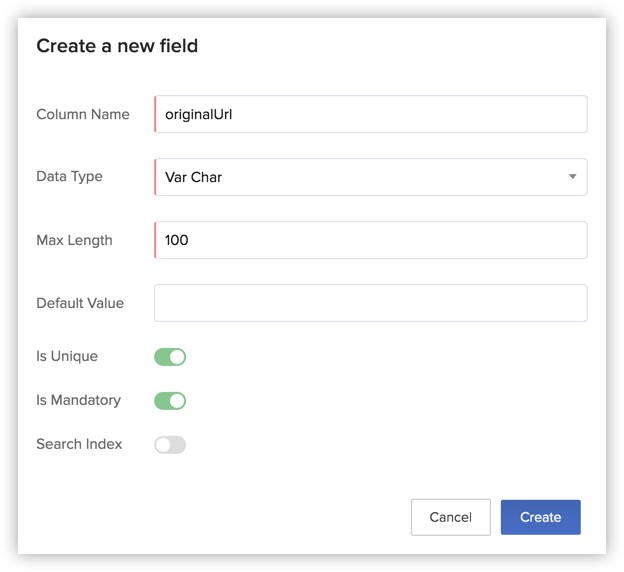
Task: Click the "Create a new field" dialog title
Action: tap(117, 46)
